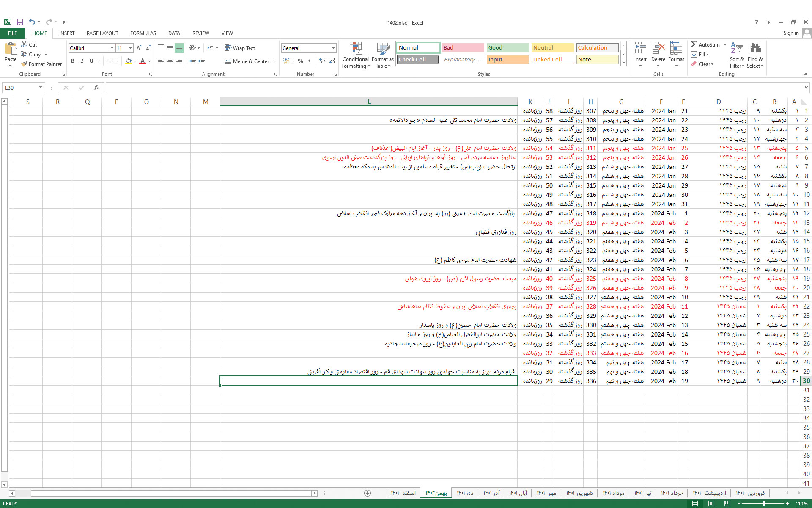Click Sign in link

pyautogui.click(x=791, y=33)
